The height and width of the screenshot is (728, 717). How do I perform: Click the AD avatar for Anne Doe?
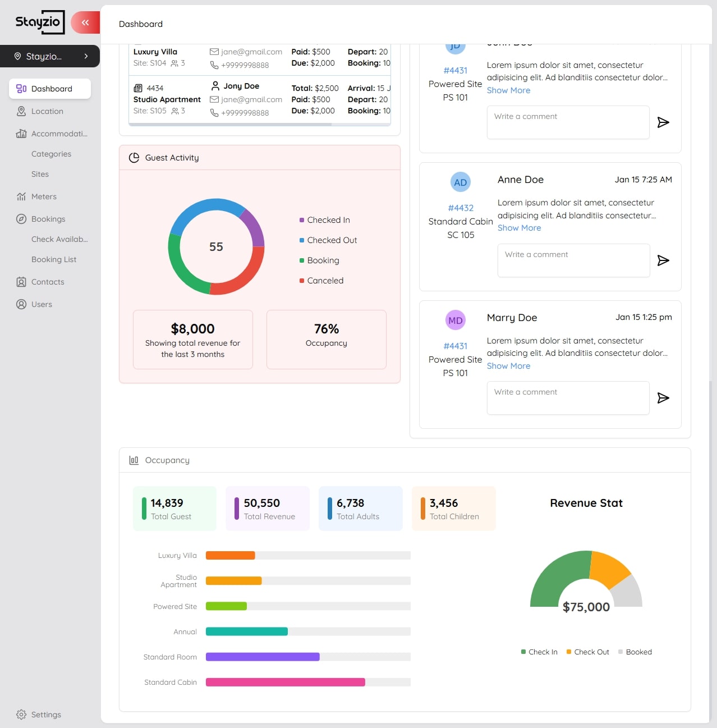pyautogui.click(x=461, y=182)
